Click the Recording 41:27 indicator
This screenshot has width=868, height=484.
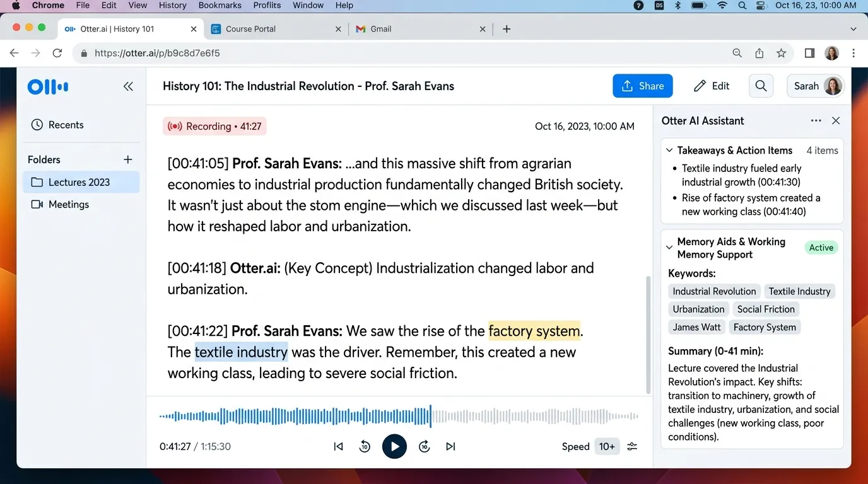pyautogui.click(x=214, y=126)
